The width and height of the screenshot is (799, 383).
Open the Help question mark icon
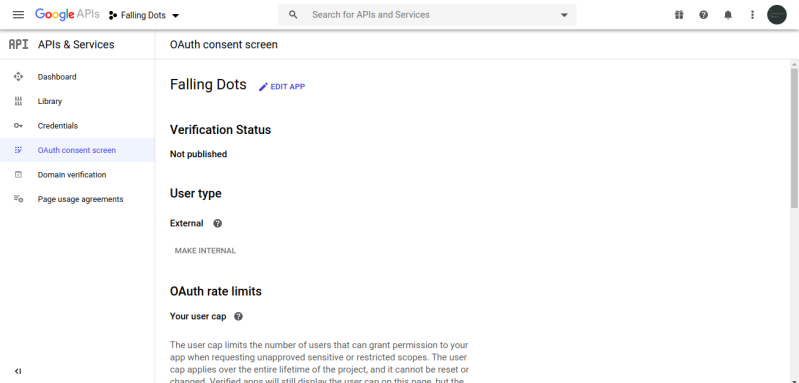[x=703, y=15]
